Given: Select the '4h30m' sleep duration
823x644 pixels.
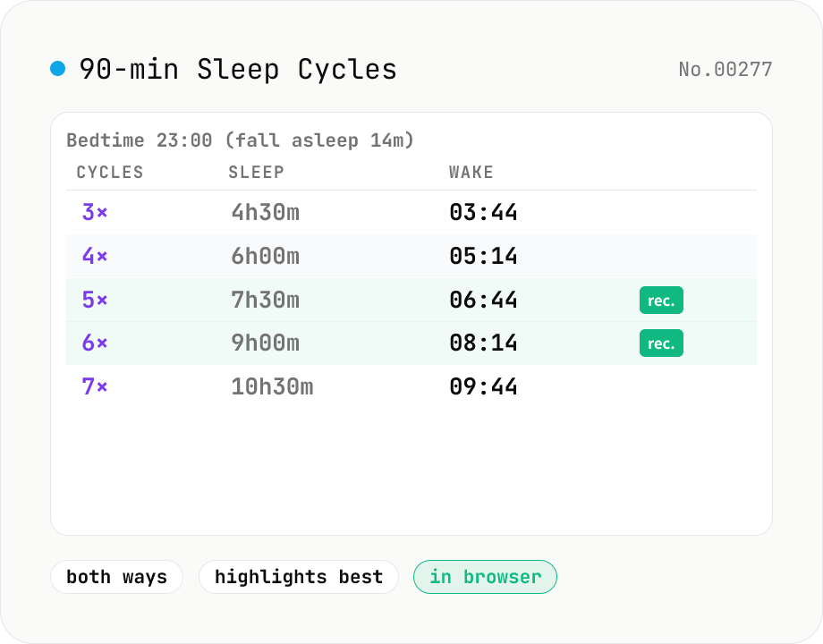Looking at the screenshot, I should pyautogui.click(x=266, y=212).
